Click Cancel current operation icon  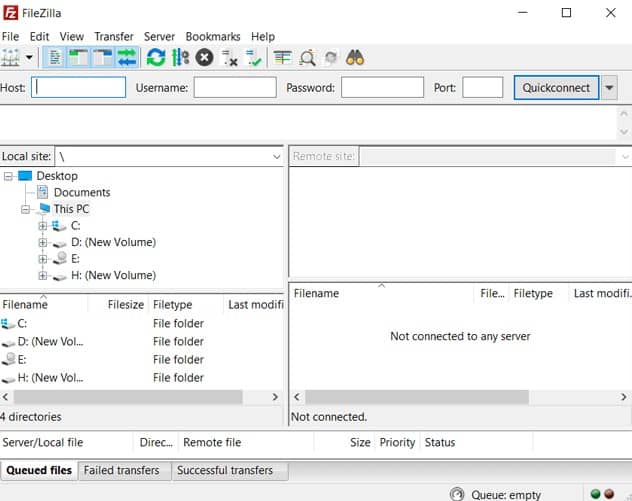[205, 58]
